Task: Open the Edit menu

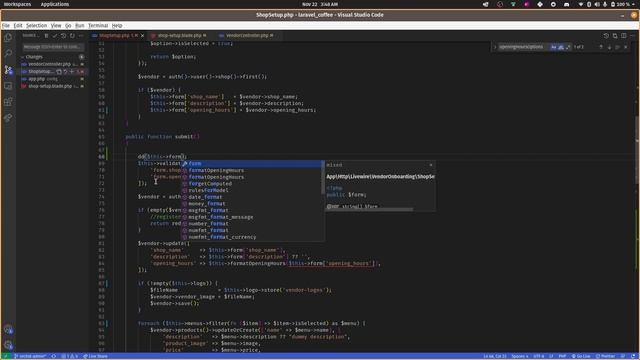Action: click(18, 25)
